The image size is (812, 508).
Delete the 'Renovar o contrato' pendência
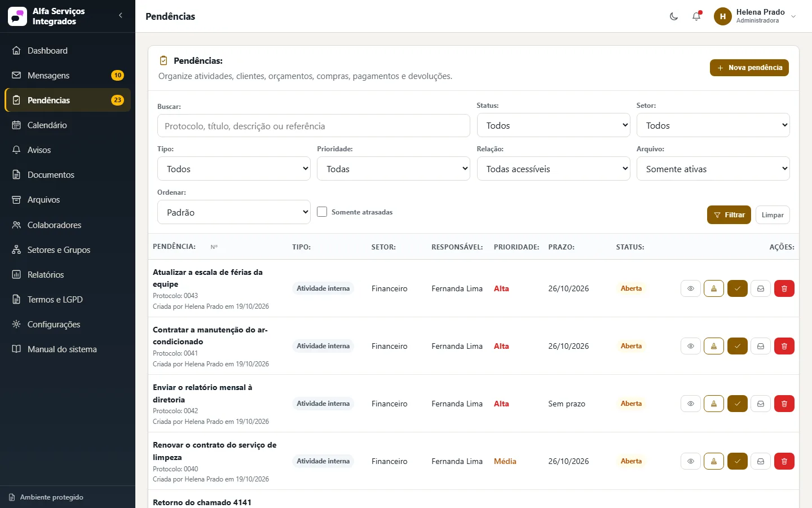pyautogui.click(x=784, y=461)
